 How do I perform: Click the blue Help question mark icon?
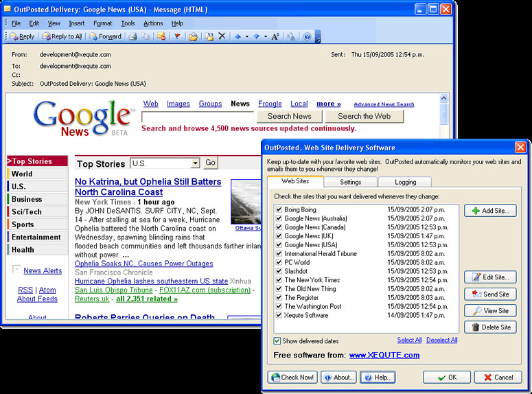point(307,36)
